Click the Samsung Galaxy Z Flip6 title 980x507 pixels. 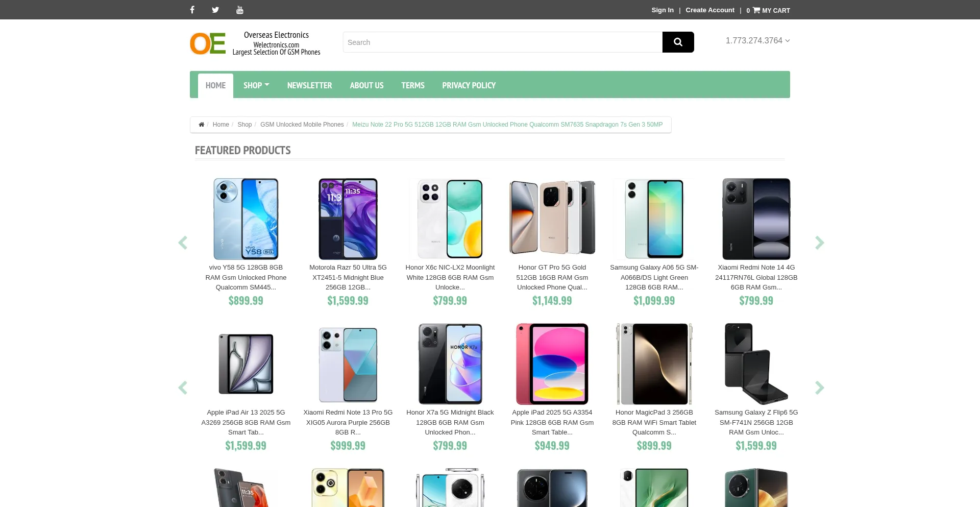pos(756,422)
